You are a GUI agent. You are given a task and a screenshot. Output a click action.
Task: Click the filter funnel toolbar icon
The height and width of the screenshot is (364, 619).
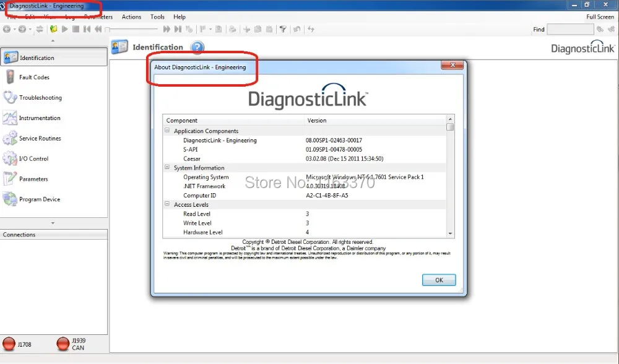point(283,29)
